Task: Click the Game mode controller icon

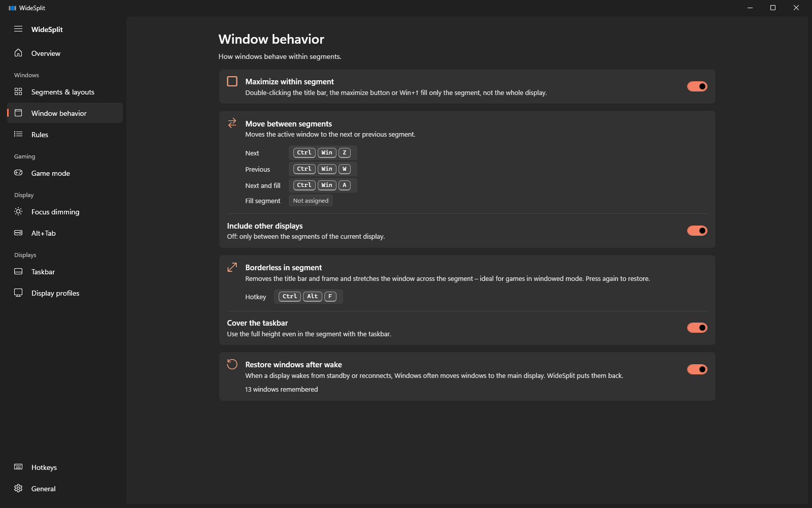Action: pyautogui.click(x=18, y=173)
